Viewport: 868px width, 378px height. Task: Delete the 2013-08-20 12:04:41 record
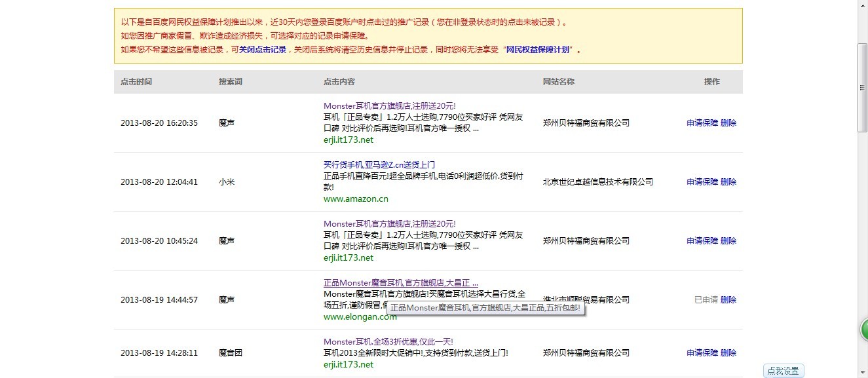728,182
